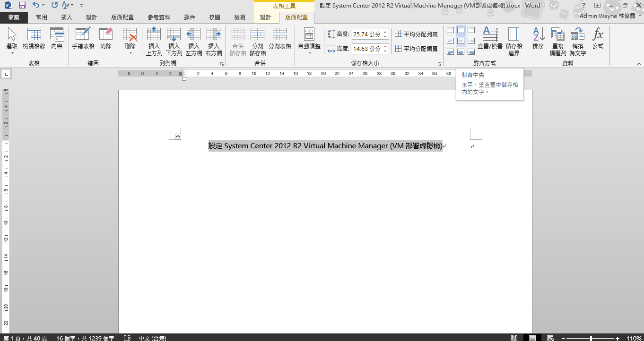The width and height of the screenshot is (644, 341).
Task: Activate the 手繪表格 draw table tool
Action: [83, 39]
